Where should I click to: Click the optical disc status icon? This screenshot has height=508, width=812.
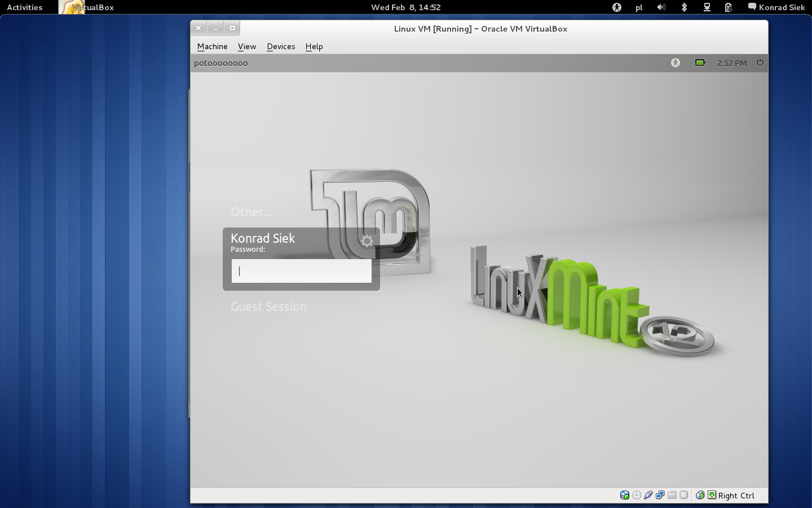[637, 495]
